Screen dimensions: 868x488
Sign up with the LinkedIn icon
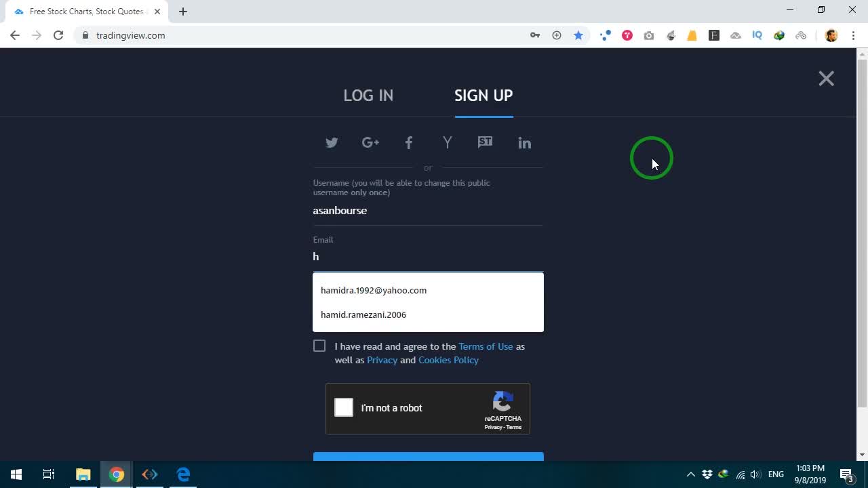pos(524,142)
